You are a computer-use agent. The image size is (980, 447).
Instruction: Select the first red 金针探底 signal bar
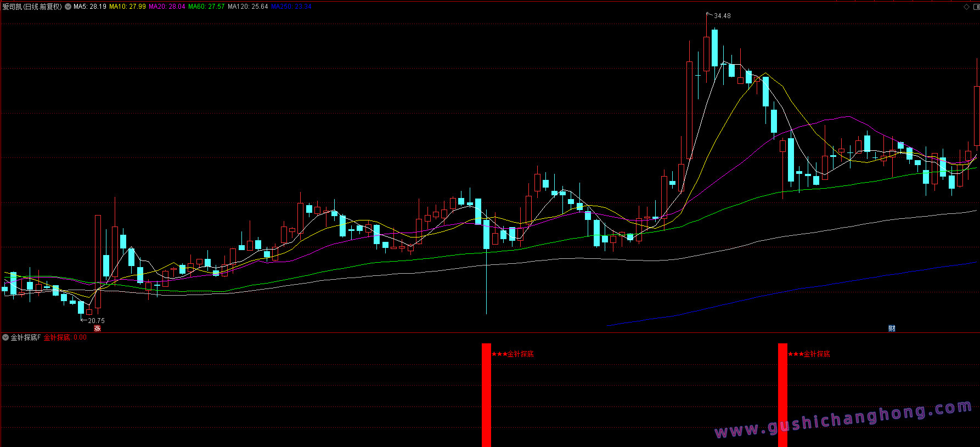486,395
